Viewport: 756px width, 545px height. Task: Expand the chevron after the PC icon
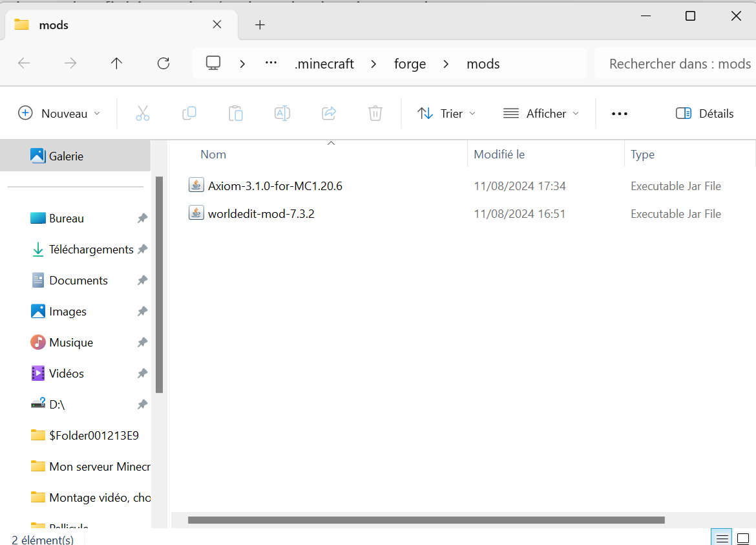(242, 63)
